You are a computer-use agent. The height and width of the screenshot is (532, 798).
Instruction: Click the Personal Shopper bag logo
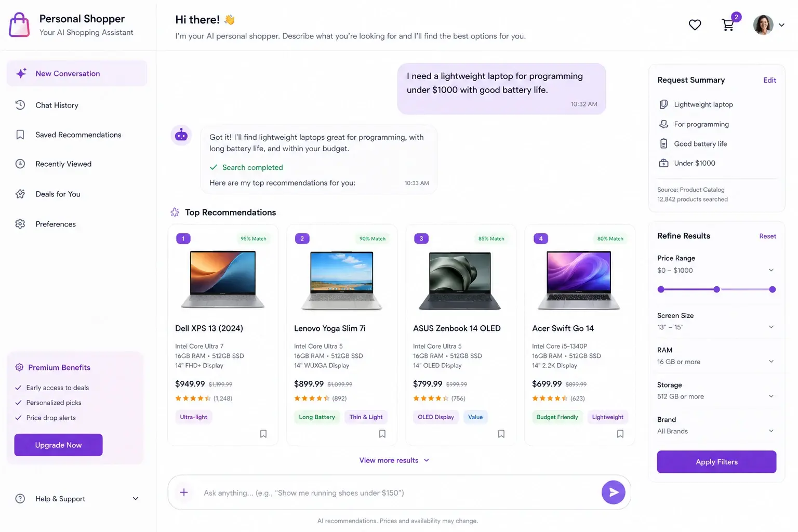click(x=19, y=24)
